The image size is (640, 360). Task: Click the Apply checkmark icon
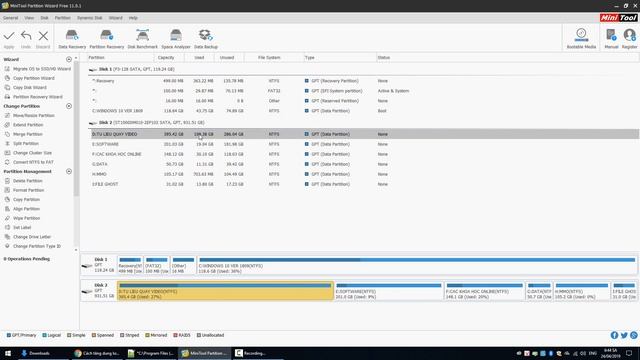point(9,36)
